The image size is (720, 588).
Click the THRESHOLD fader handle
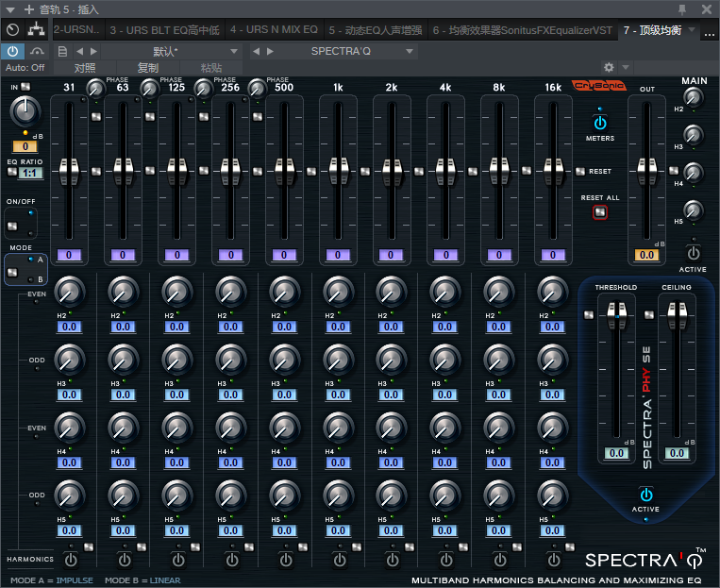point(616,315)
